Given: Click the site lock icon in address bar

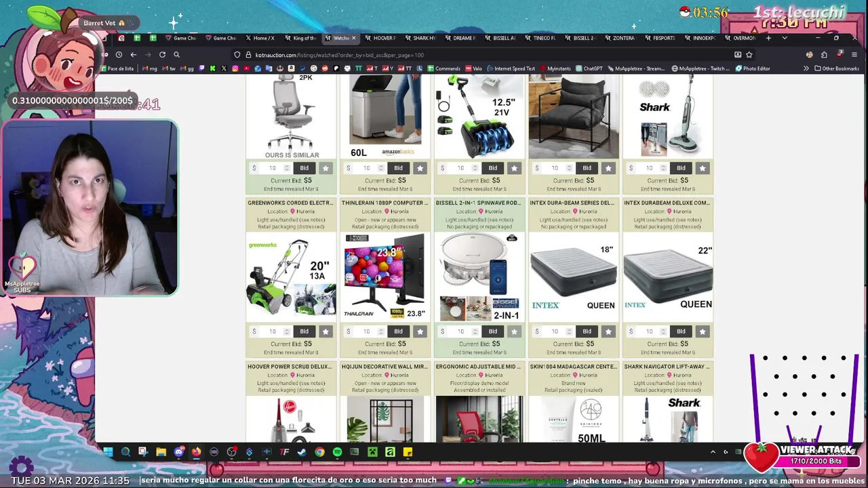Looking at the screenshot, I should pos(248,55).
